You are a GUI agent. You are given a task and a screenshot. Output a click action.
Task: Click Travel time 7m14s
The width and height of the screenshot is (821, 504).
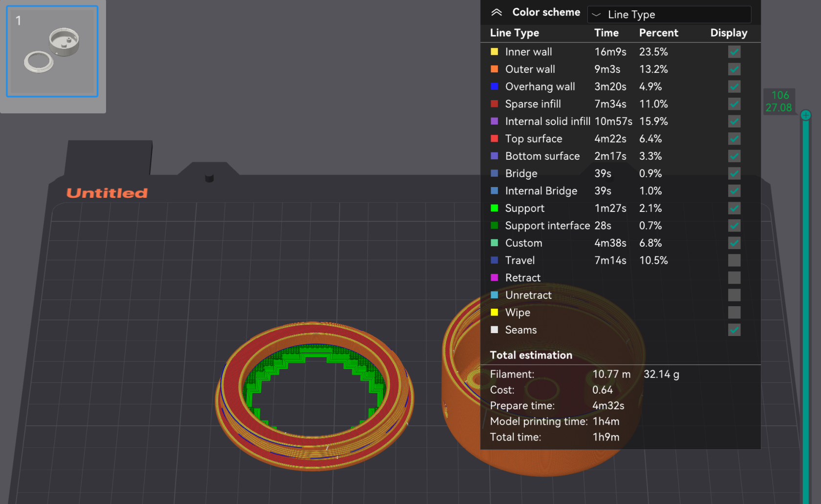pyautogui.click(x=610, y=260)
